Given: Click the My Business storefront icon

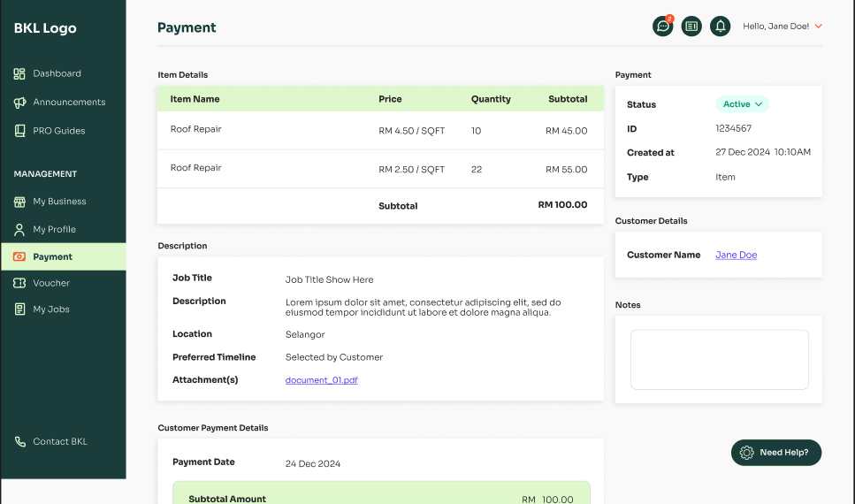Looking at the screenshot, I should (x=19, y=202).
